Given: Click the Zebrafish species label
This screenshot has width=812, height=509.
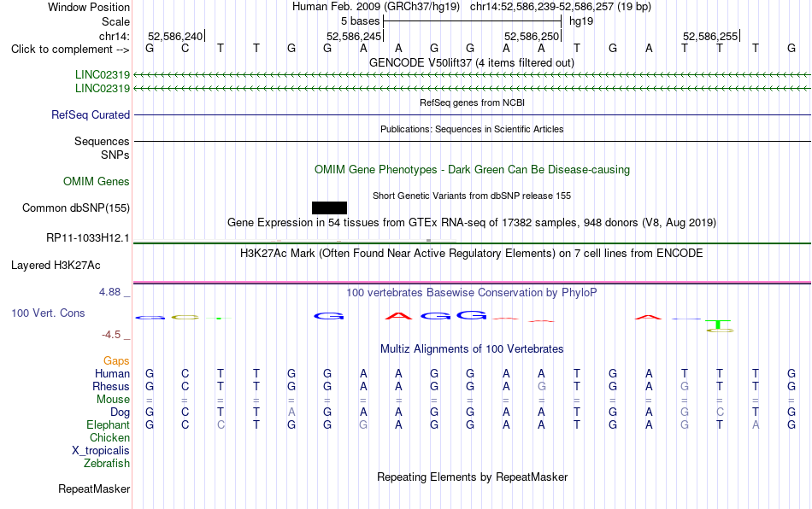Looking at the screenshot, I should pos(107,464).
